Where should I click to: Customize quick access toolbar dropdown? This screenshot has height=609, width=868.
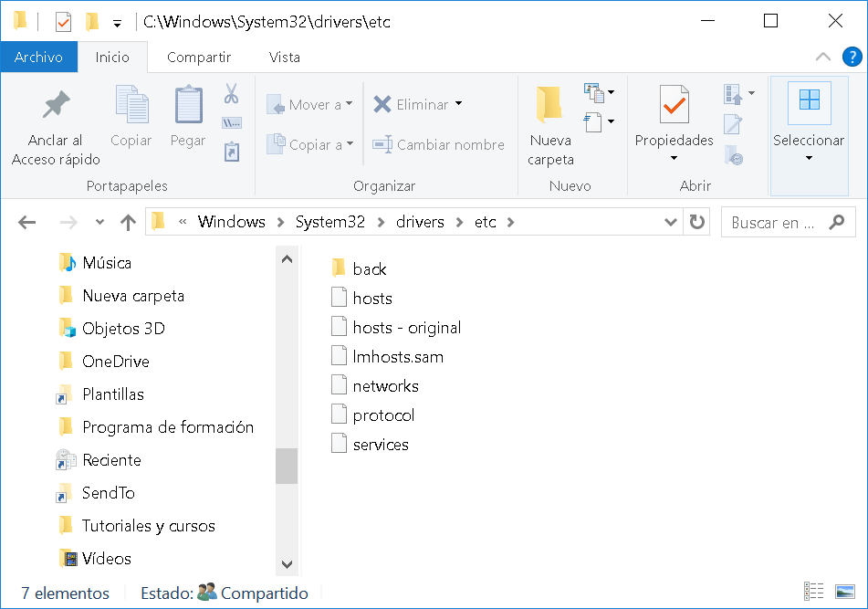coord(117,23)
